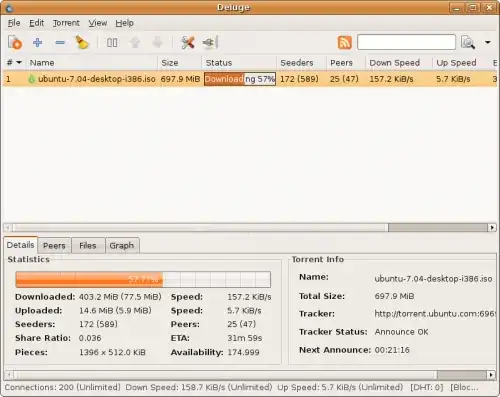Click the blue plus Add URL icon
Screen dimensions: 500x397
pos(37,43)
